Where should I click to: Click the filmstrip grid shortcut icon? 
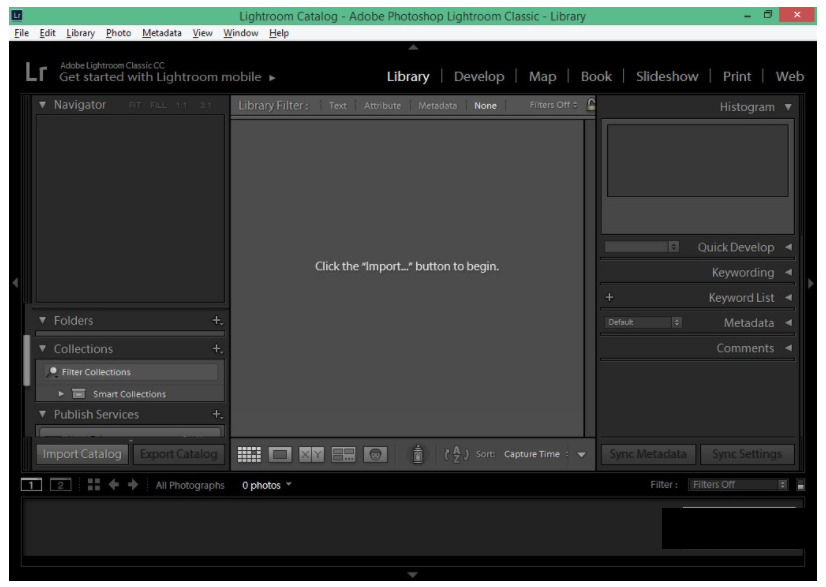tap(94, 485)
